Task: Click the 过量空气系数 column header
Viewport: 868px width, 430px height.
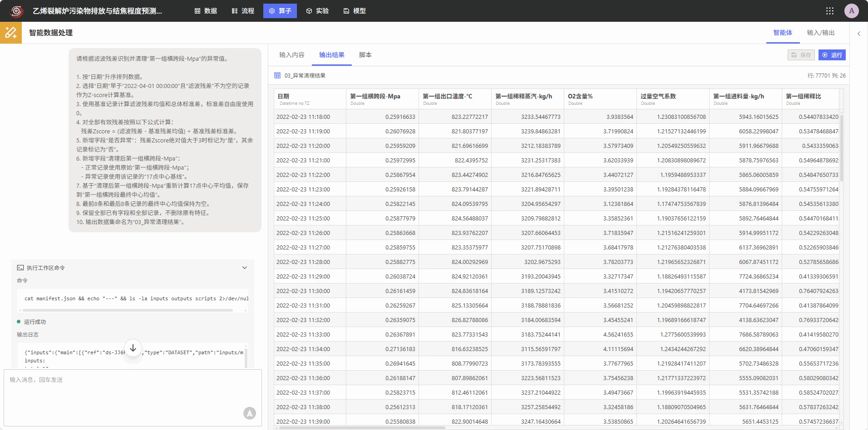Action: point(673,99)
